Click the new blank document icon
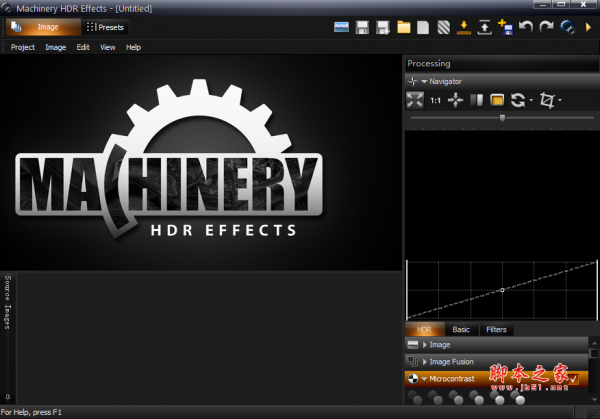The image size is (600, 419). 424,27
